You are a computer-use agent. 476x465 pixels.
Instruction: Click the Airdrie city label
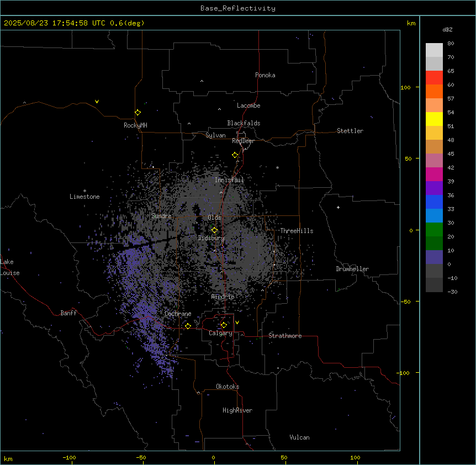223,297
